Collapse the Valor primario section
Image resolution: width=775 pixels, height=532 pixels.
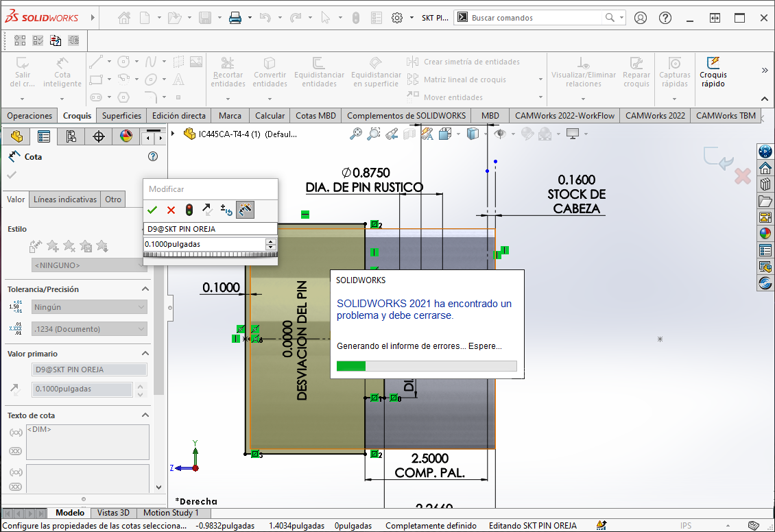click(145, 353)
